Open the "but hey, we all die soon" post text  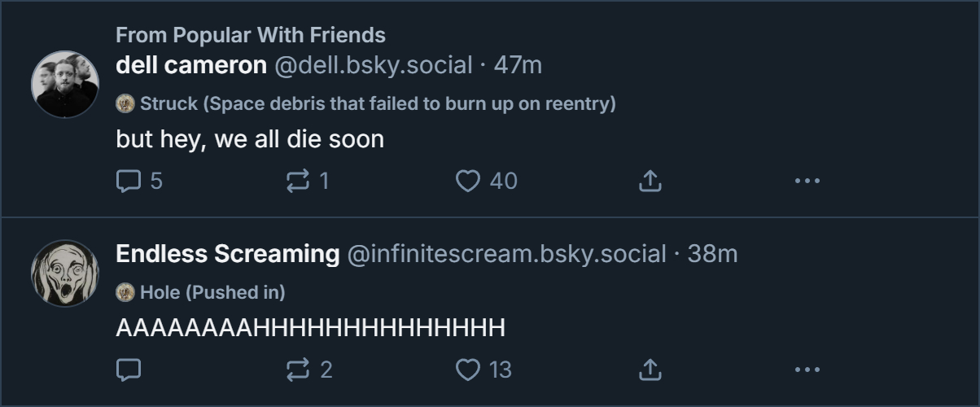pos(250,139)
